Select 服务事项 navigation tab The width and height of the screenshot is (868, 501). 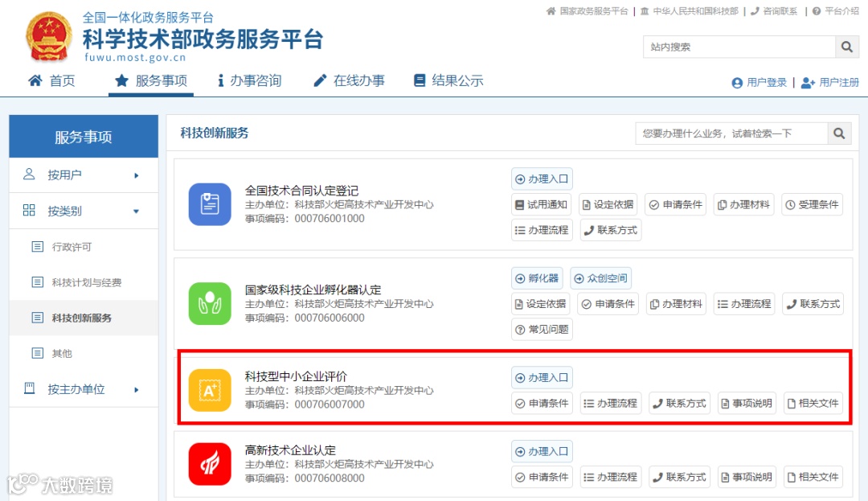(x=151, y=81)
